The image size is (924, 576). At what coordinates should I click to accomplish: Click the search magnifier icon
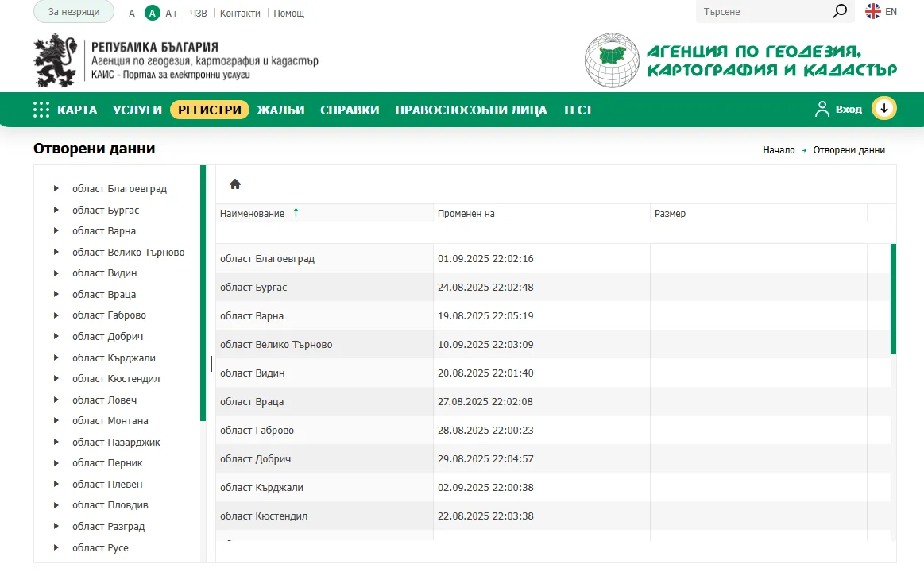click(x=840, y=12)
